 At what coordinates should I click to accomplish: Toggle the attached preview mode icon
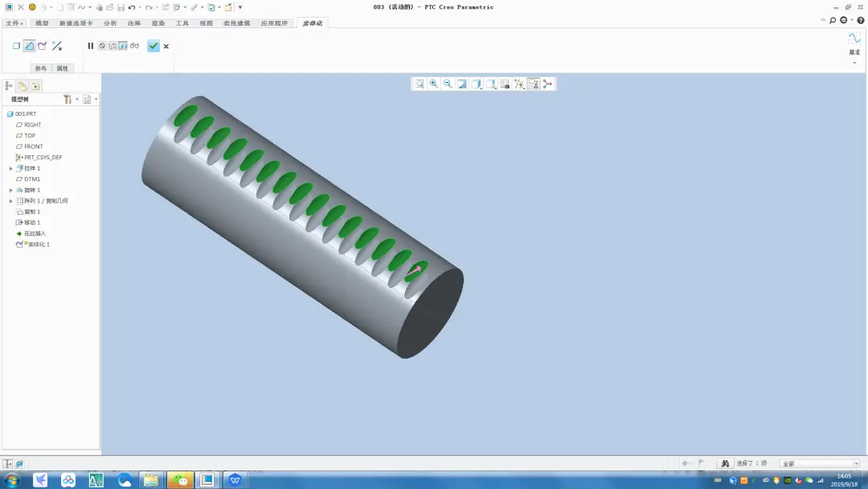pos(123,46)
